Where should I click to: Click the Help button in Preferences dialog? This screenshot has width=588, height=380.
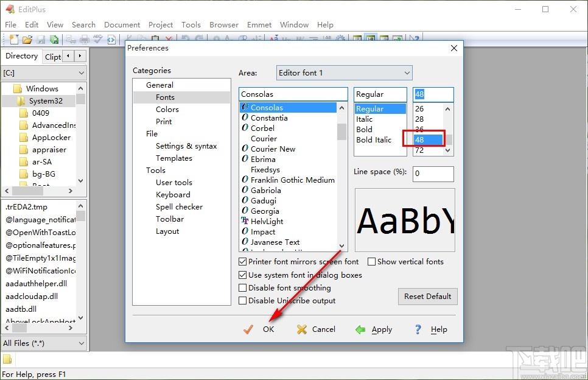431,329
